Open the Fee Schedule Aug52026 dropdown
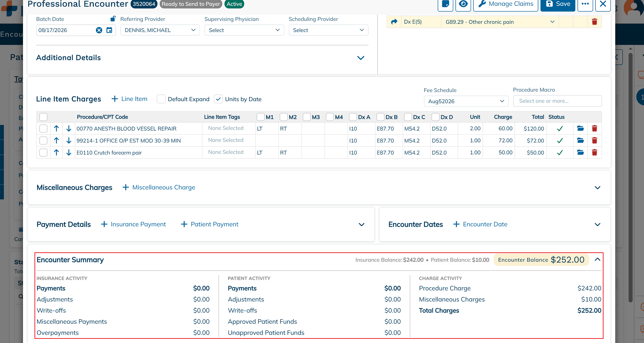The image size is (644, 343). [466, 101]
